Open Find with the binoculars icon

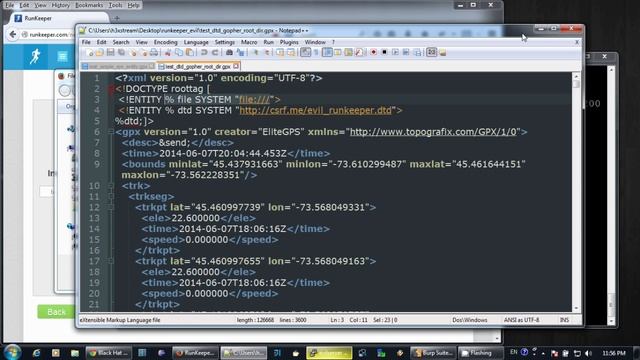[229, 53]
